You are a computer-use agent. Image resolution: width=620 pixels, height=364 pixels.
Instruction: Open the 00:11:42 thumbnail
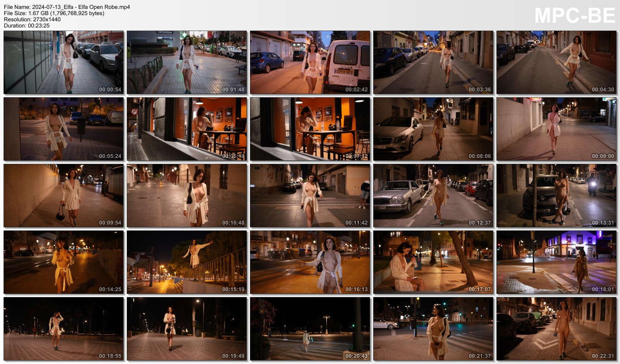[310, 196]
